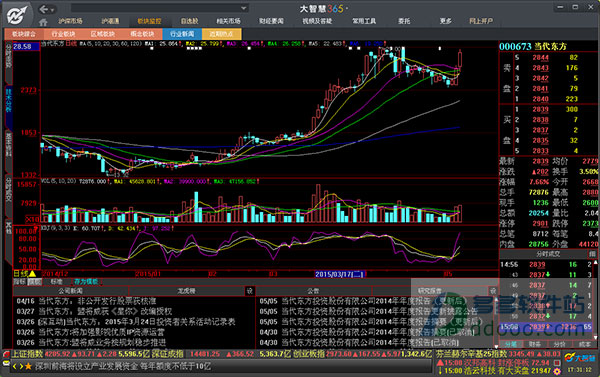This screenshot has width=600, height=377.
Task: Click the gear icon beside 浩云科技 alert
Action: [557, 371]
